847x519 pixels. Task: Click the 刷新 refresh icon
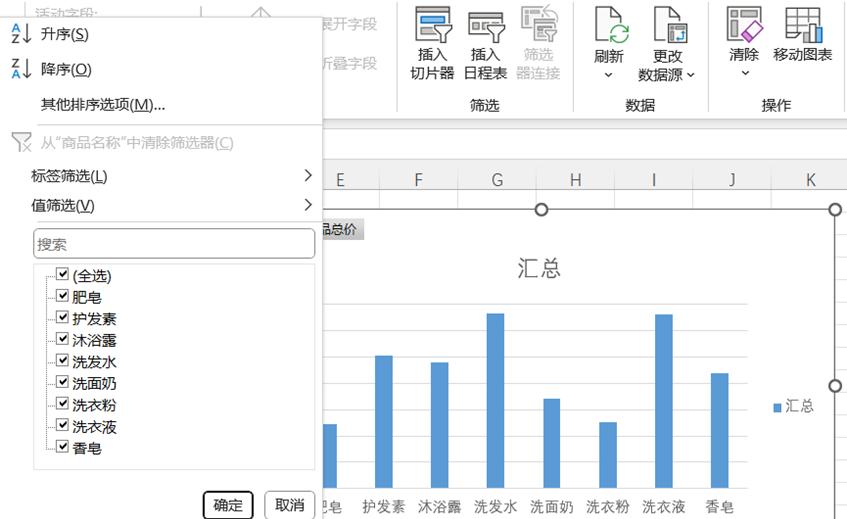coord(611,25)
